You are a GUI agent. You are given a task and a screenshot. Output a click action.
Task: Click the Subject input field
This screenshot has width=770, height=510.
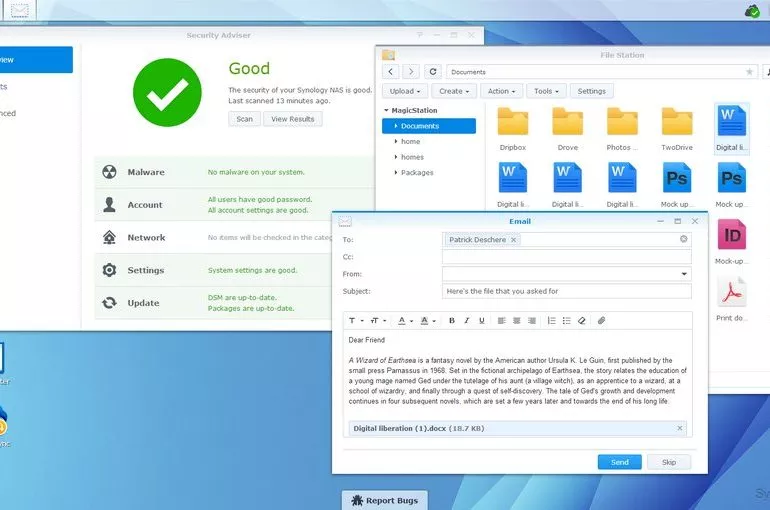[x=567, y=291]
